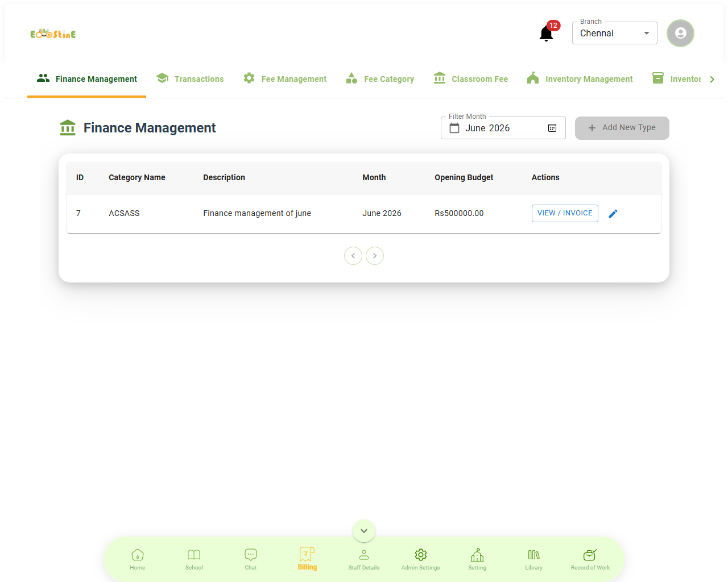Expand the Branch Chennai dropdown
Screen dimensions: 728x582
point(615,33)
